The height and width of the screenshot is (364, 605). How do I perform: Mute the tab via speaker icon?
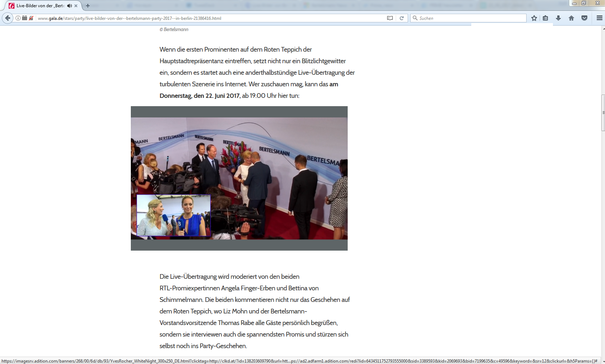(69, 6)
